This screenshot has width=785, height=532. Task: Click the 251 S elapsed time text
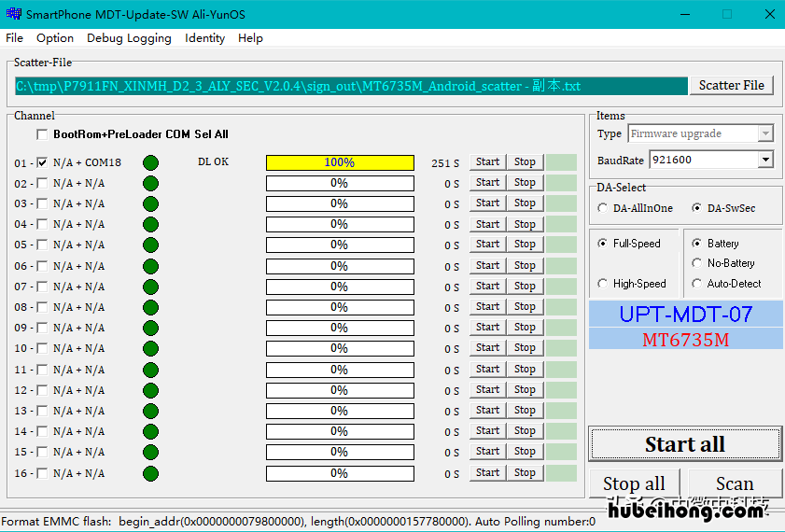pos(445,163)
